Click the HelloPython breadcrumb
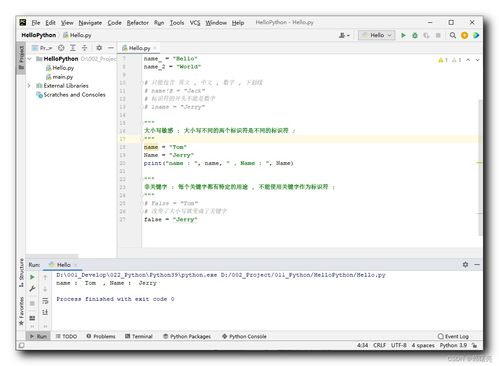This screenshot has width=499, height=366. point(39,35)
